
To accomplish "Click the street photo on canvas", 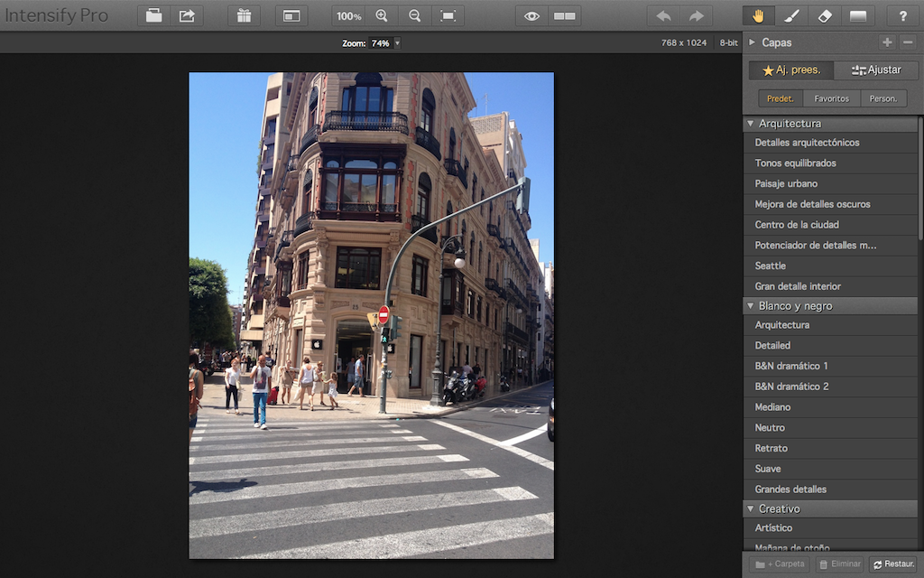I will click(x=371, y=315).
